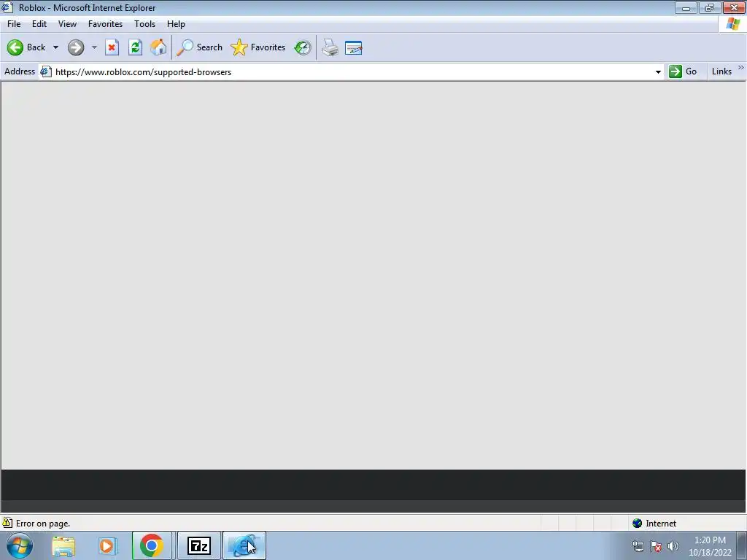Click the Error on page status text
Screen dimensions: 747x560
click(43, 524)
